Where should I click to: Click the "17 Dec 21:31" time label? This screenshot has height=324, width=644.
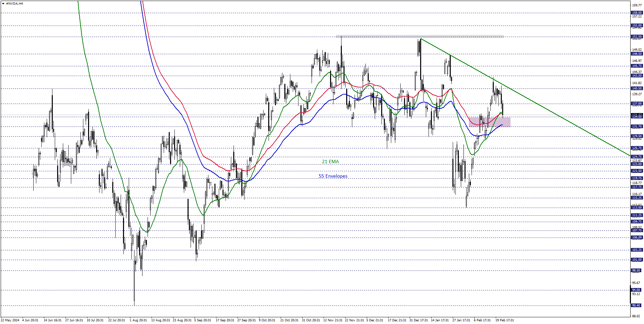click(397, 320)
